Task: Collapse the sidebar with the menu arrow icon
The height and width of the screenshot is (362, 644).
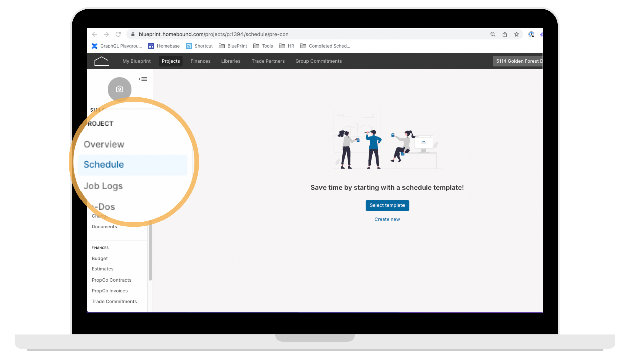Action: 143,79
